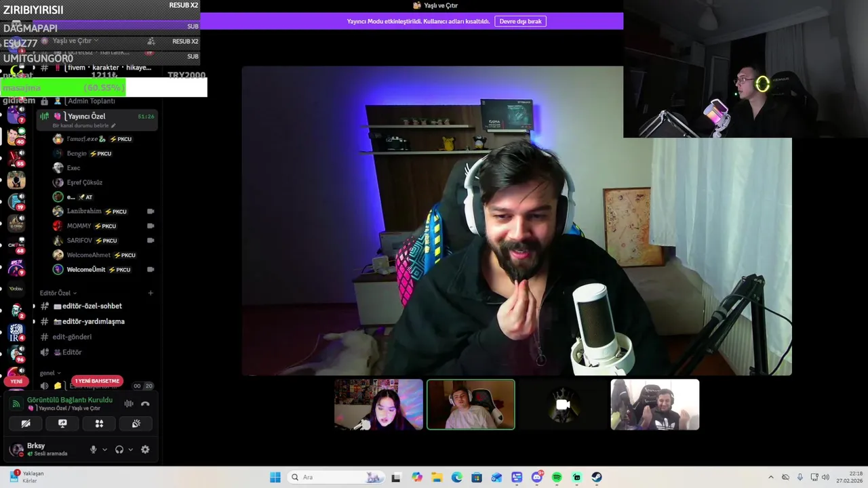Click camera icon beside WelcomeÜmit
Image resolution: width=868 pixels, height=488 pixels.
pos(151,269)
